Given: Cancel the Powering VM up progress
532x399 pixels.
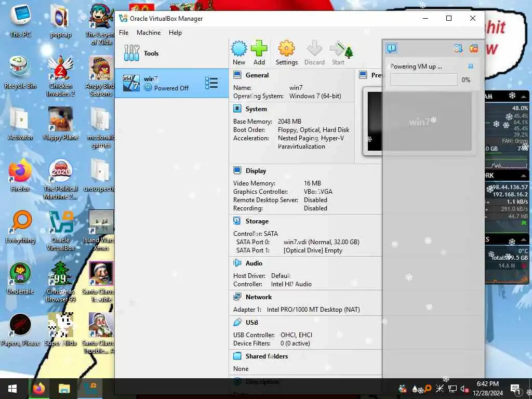Looking at the screenshot, I should click(x=471, y=66).
